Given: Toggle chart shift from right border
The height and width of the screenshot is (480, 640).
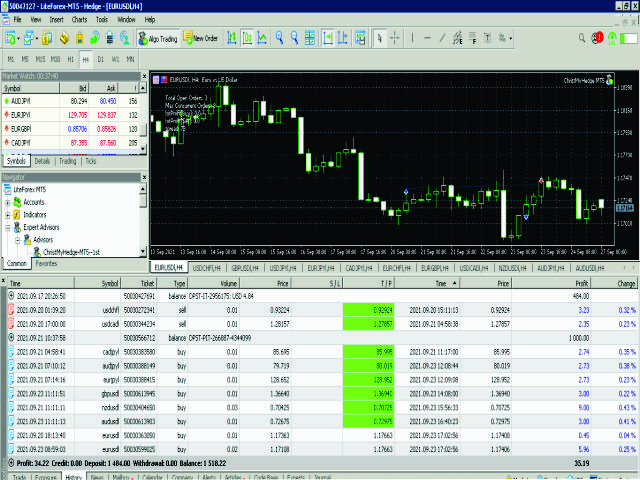Looking at the screenshot, I should click(343, 38).
